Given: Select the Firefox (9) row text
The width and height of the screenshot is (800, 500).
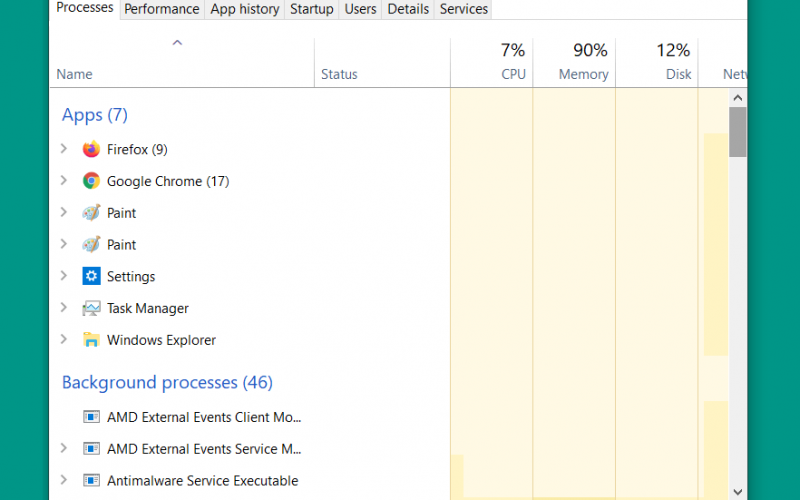Looking at the screenshot, I should (x=137, y=149).
